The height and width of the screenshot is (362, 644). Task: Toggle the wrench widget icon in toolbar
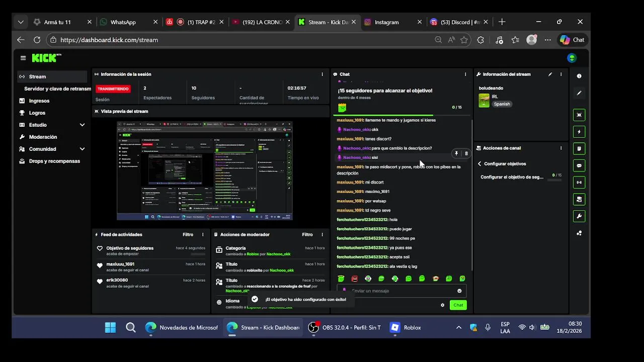[x=579, y=216]
